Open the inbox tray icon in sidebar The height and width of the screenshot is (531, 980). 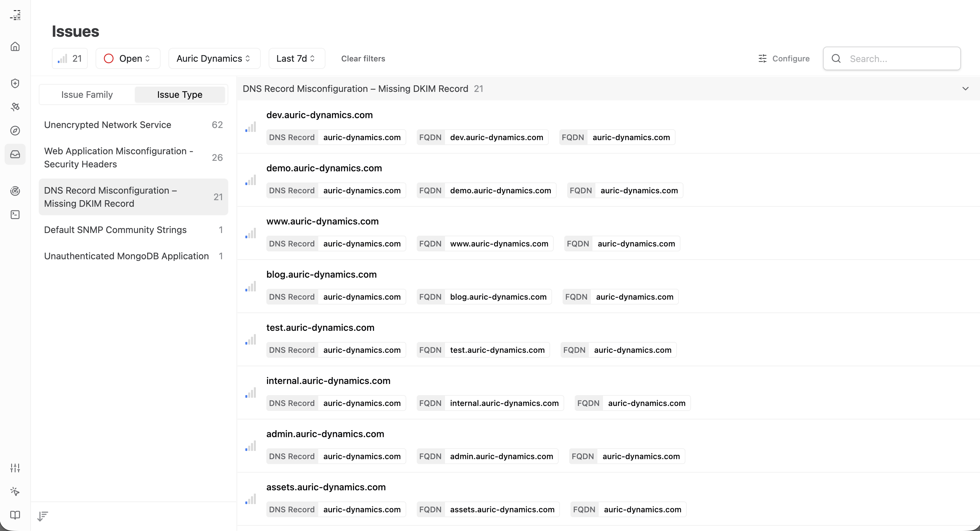[15, 154]
